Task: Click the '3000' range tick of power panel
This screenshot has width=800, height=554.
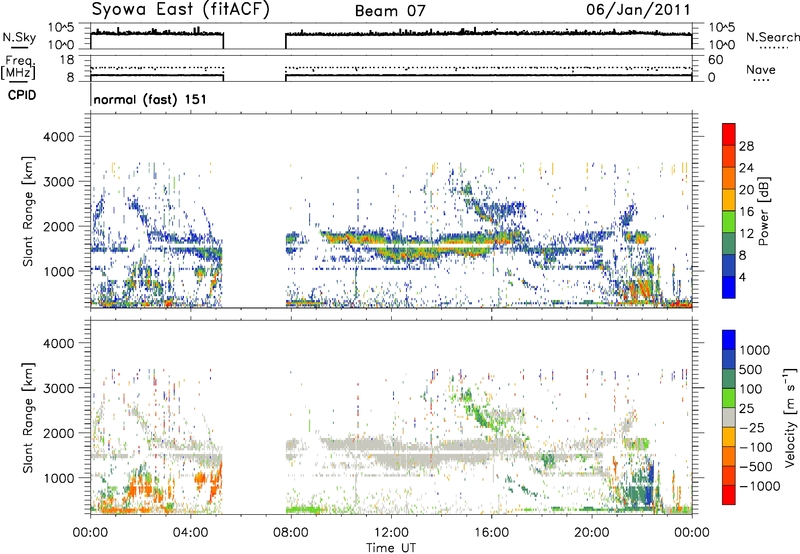Action: (x=58, y=182)
